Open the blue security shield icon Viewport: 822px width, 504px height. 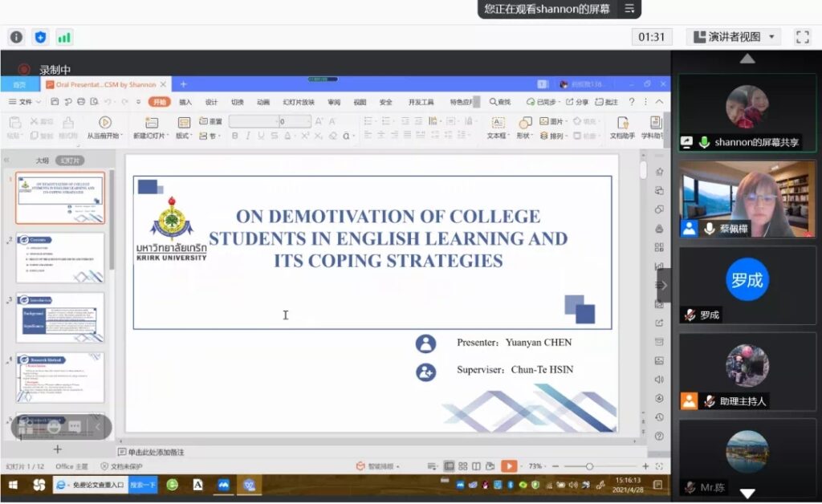tap(40, 37)
